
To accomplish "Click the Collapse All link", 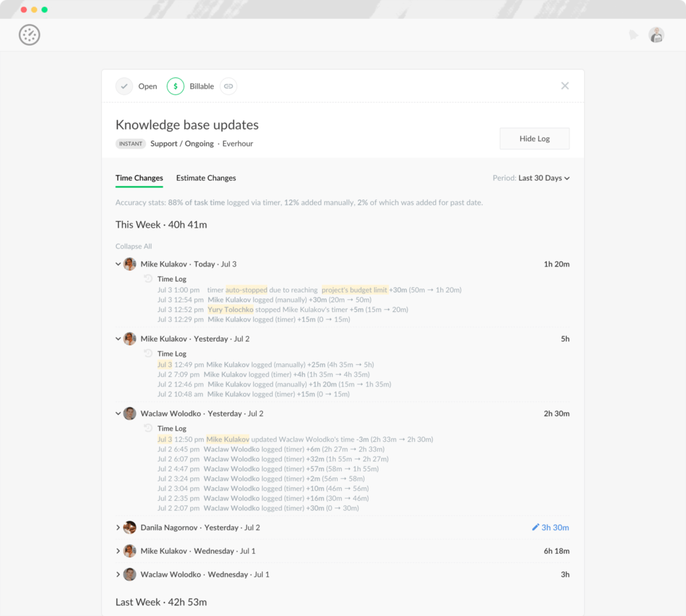I will tap(133, 246).
